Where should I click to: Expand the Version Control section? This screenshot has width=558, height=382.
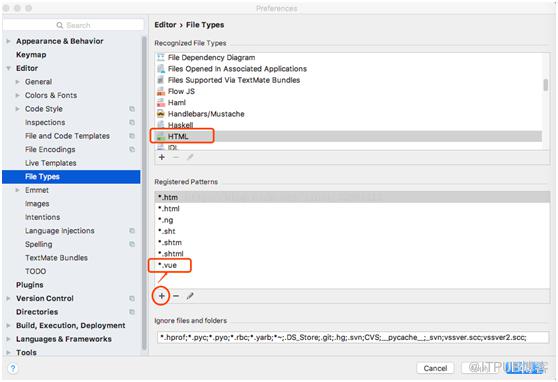(x=8, y=298)
